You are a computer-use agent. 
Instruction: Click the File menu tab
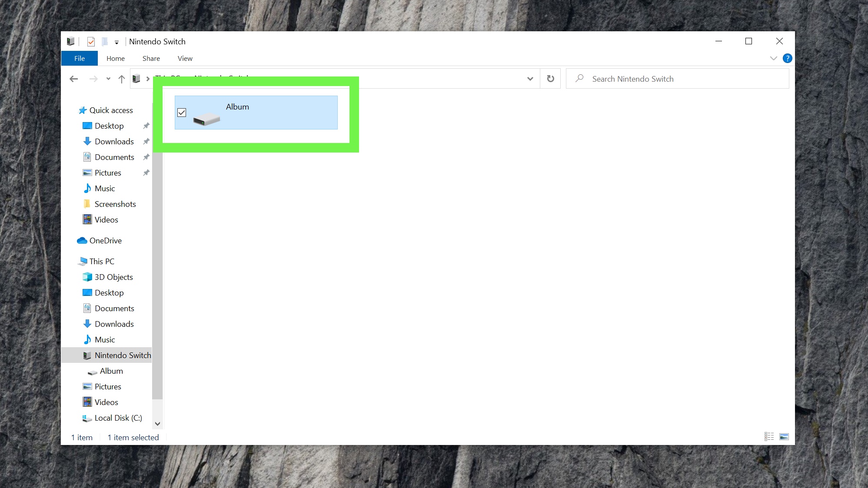coord(79,58)
